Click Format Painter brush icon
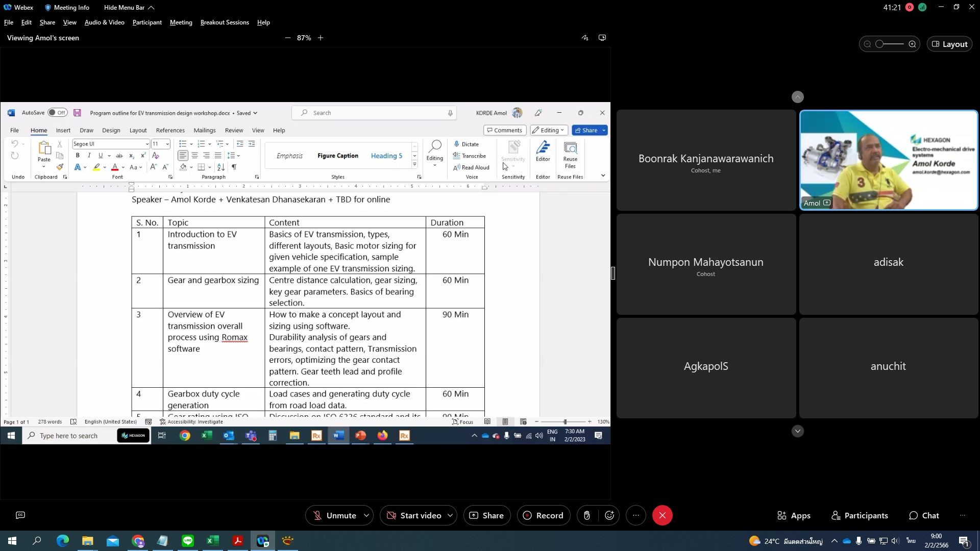The image size is (980, 551). coord(60,167)
